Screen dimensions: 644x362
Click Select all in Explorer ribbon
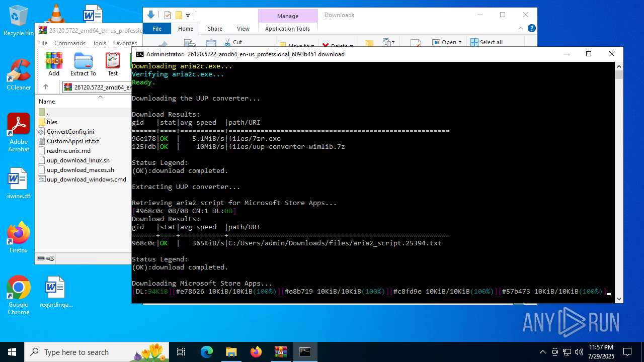[487, 42]
